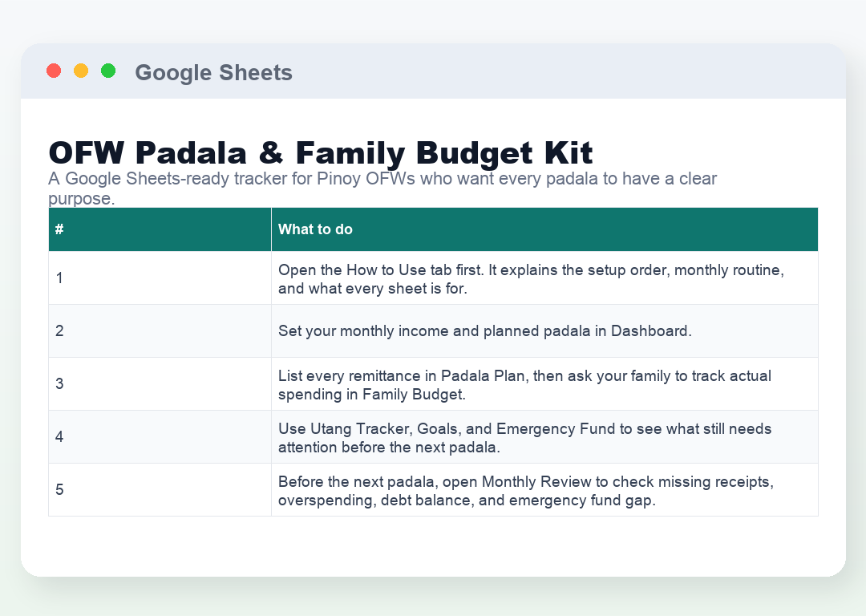Select the cell with number 4
866x616 pixels.
(160, 437)
